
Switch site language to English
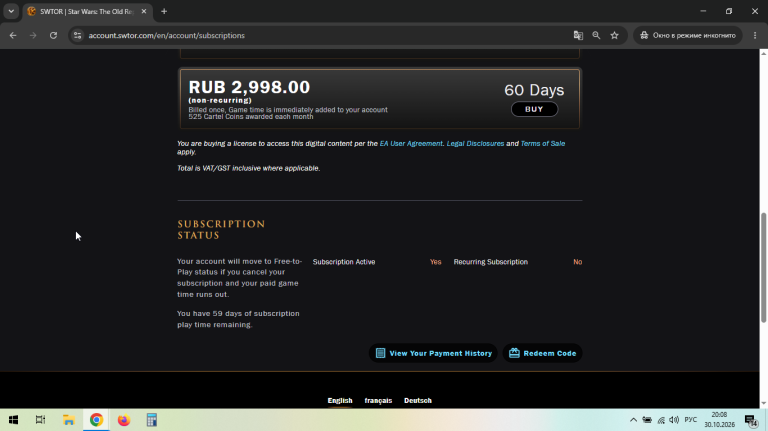(x=340, y=401)
